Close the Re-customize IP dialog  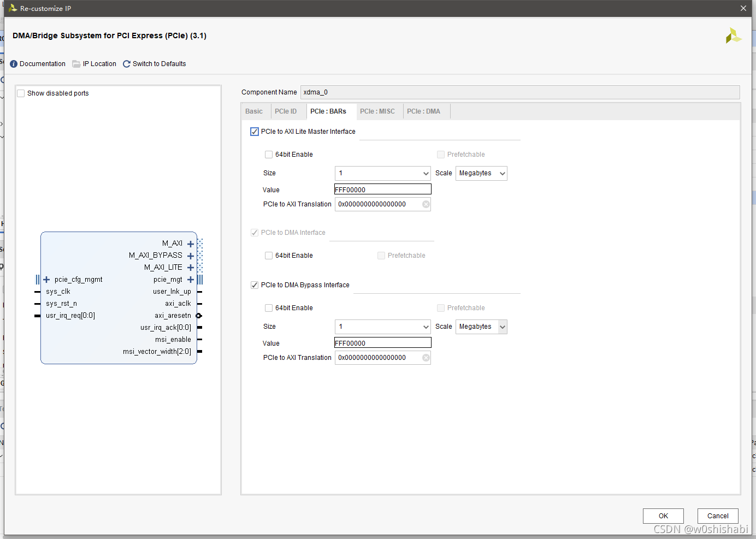[x=743, y=8]
